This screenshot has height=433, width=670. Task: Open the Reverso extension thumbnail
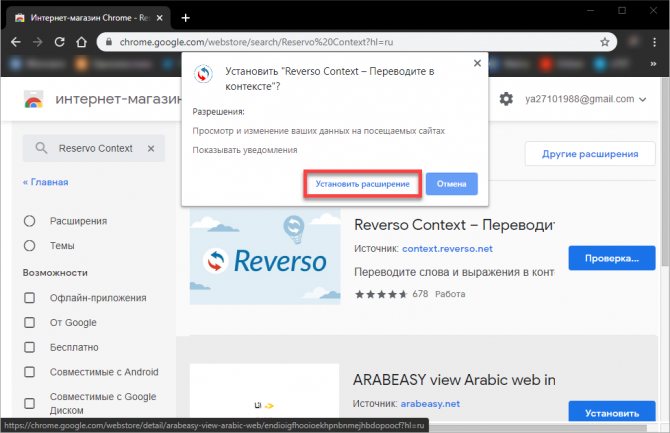click(265, 256)
